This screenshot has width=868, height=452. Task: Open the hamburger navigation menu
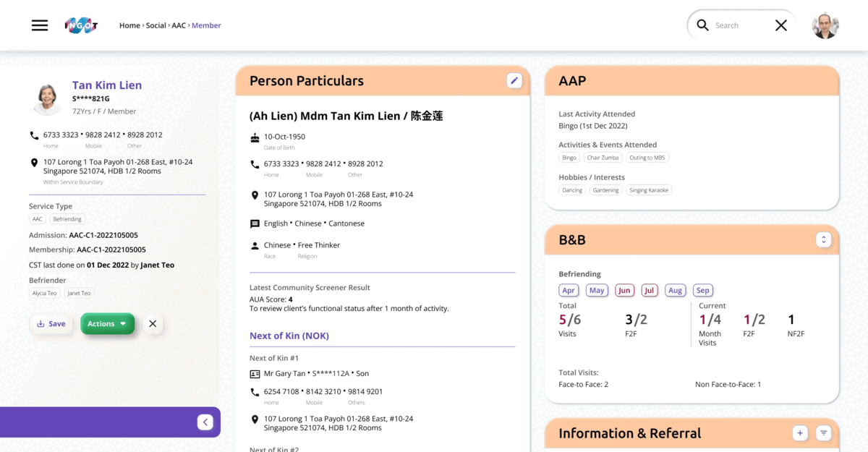point(40,25)
